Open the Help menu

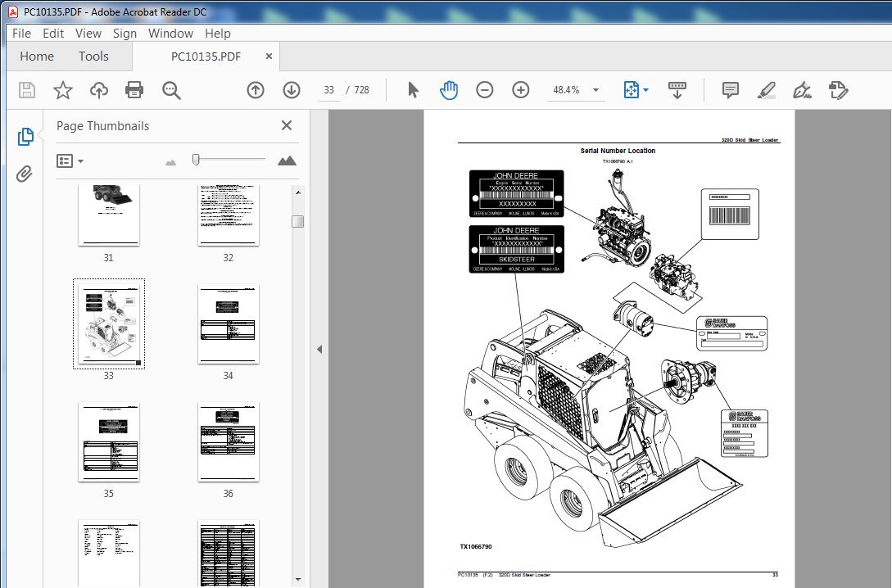217,33
